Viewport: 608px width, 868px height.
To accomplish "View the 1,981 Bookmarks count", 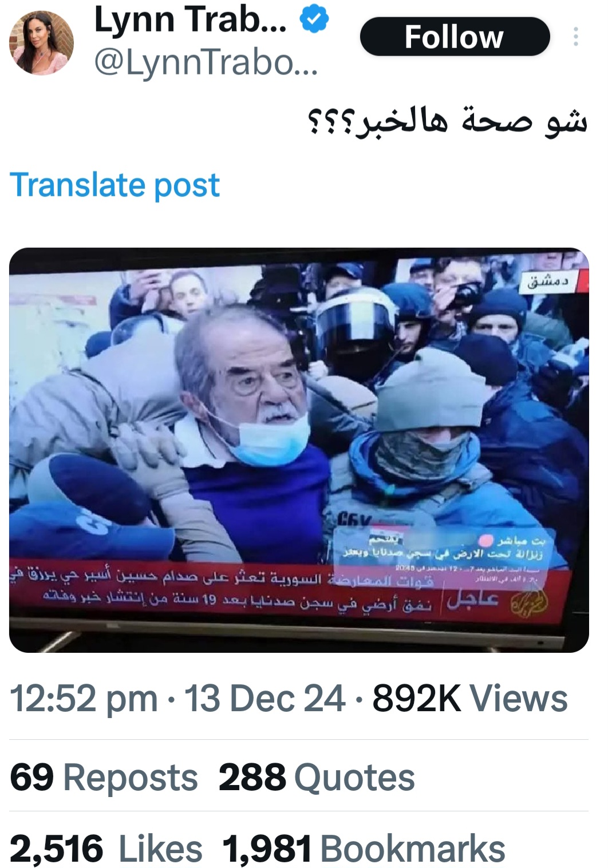I will coord(364,848).
